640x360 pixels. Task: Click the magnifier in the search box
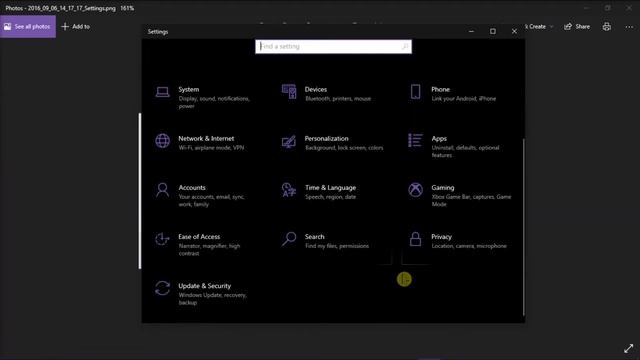click(404, 47)
